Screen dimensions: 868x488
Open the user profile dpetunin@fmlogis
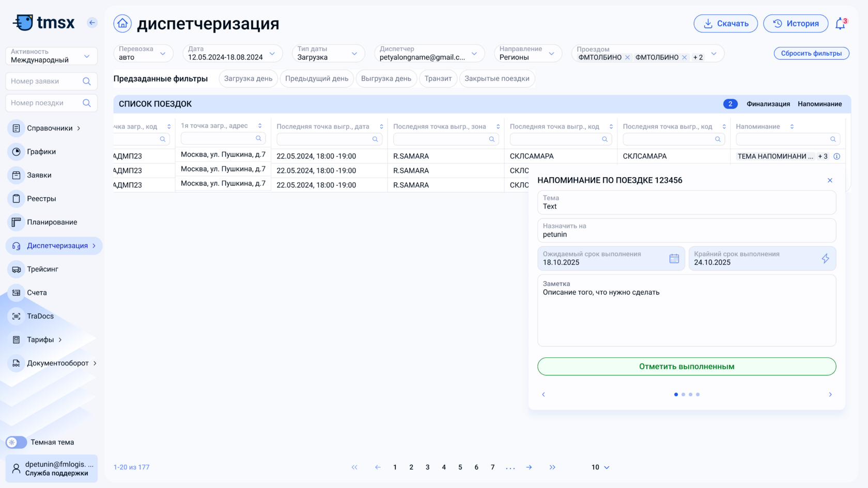(x=52, y=468)
